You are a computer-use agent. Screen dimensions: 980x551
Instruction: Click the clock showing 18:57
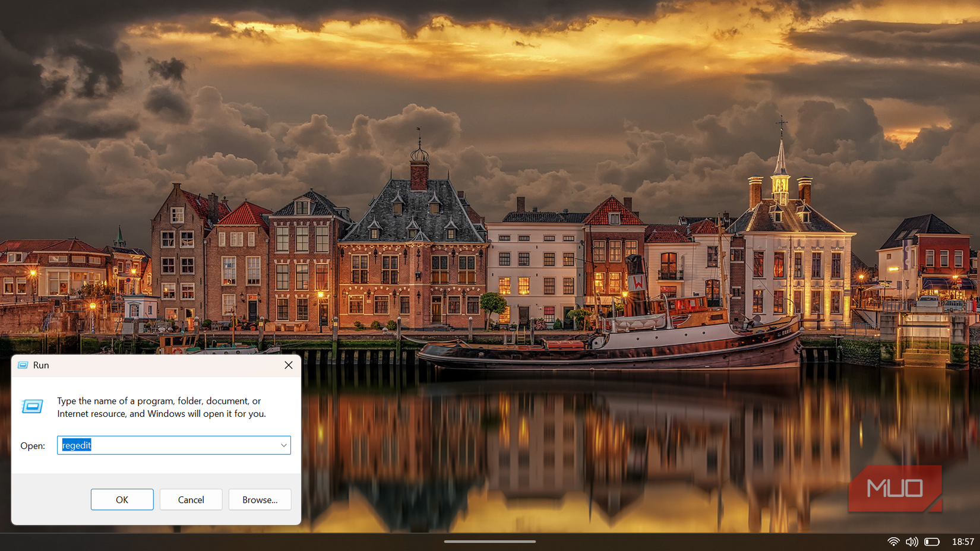coord(962,541)
